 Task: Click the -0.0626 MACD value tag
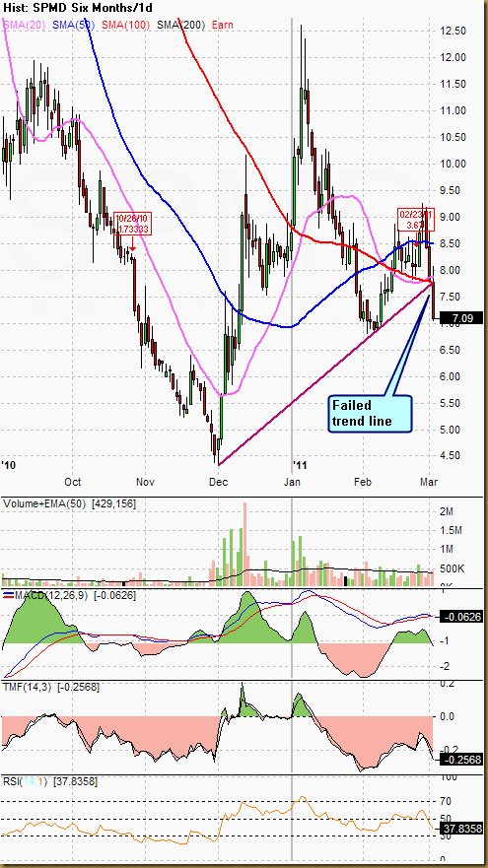[459, 616]
